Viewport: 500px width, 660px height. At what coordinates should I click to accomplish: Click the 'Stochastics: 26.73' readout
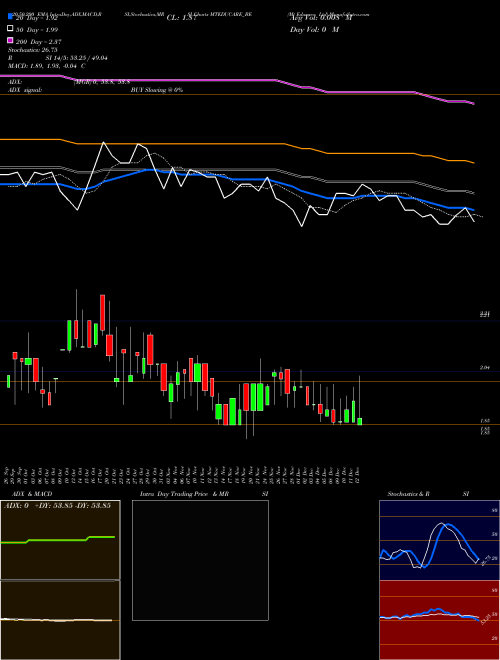click(x=32, y=50)
